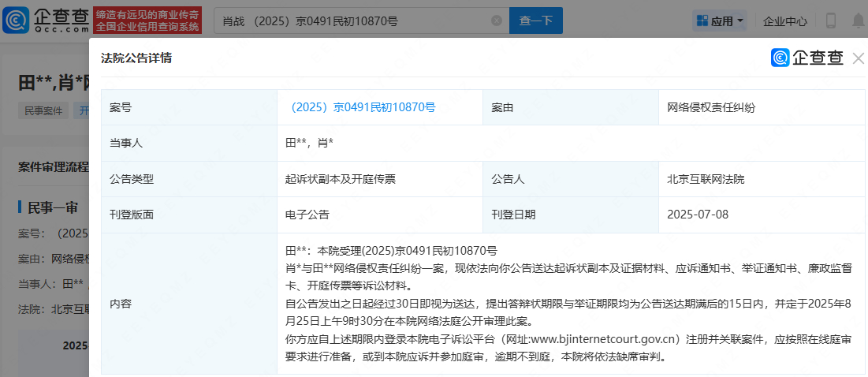Image resolution: width=868 pixels, height=377 pixels.
Task: Select the 田**，肖* party cell
Action: pyautogui.click(x=572, y=144)
